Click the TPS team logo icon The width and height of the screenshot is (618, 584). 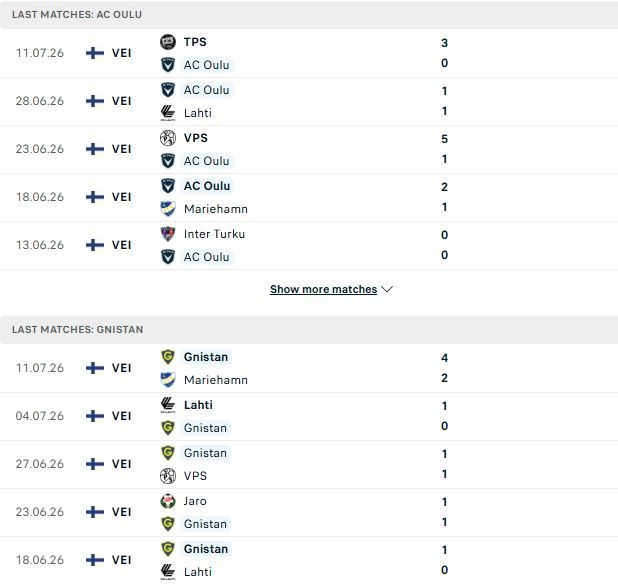click(x=168, y=42)
